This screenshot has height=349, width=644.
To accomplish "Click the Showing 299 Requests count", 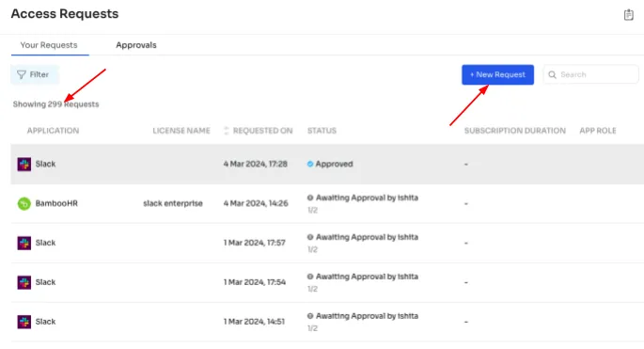I will point(55,104).
